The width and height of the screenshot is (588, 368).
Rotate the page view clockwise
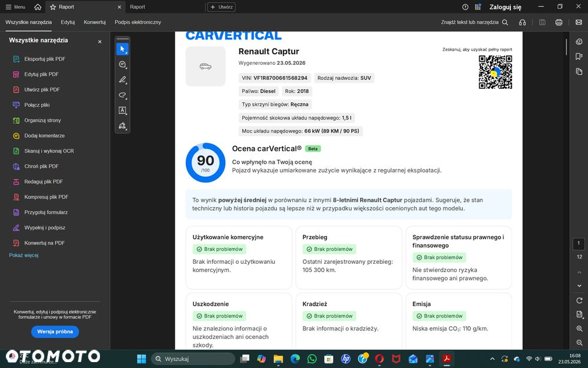click(x=579, y=300)
